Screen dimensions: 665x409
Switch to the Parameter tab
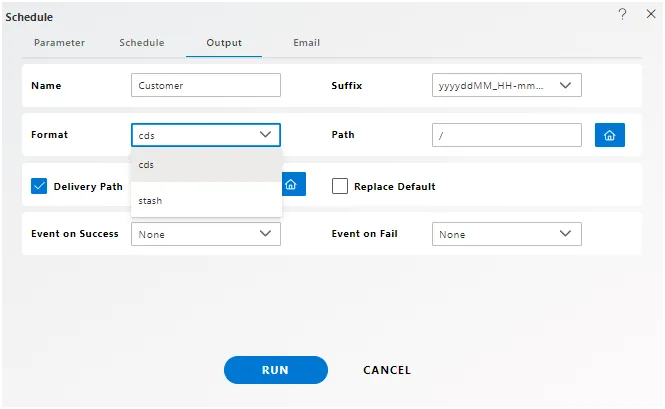pyautogui.click(x=59, y=43)
